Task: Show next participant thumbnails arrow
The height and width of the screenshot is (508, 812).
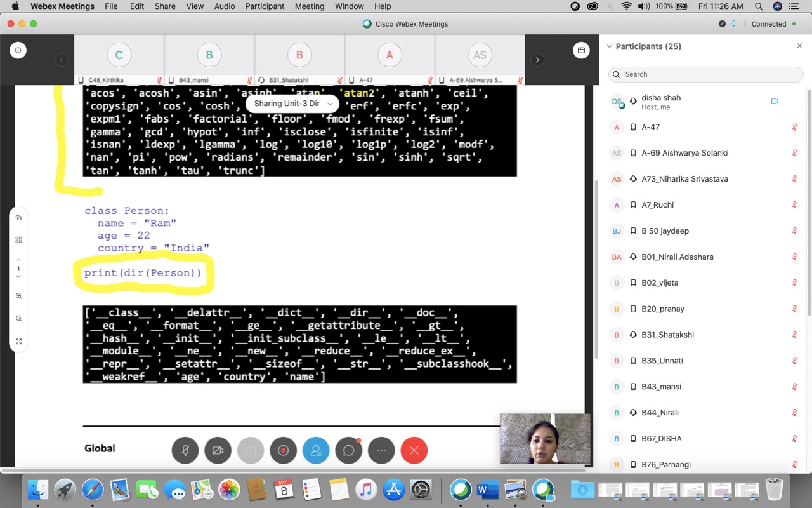Action: tap(537, 60)
